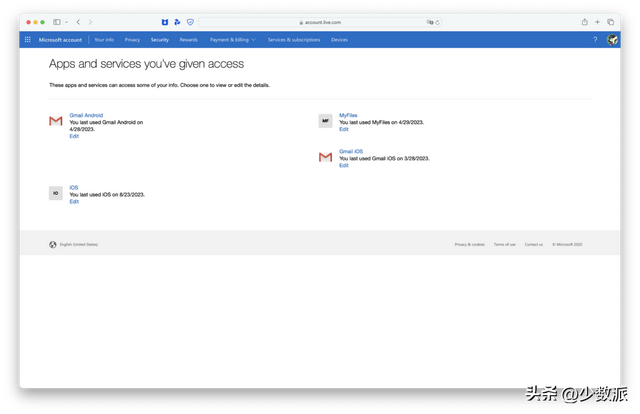640x414 pixels.
Task: Go forward with Safari's forward arrow
Action: [90, 22]
